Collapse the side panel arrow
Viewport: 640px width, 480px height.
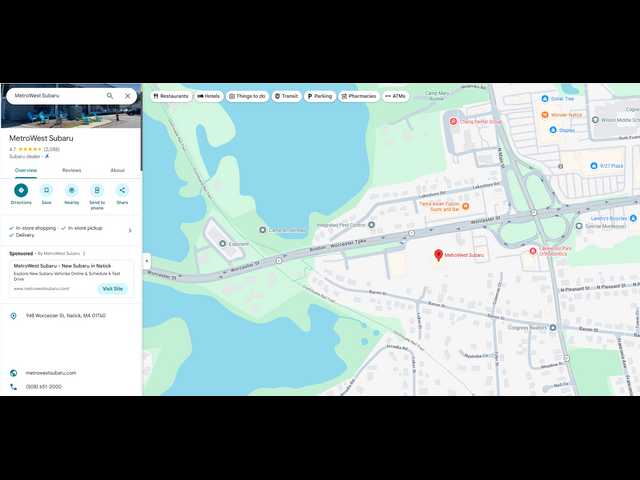click(x=147, y=261)
